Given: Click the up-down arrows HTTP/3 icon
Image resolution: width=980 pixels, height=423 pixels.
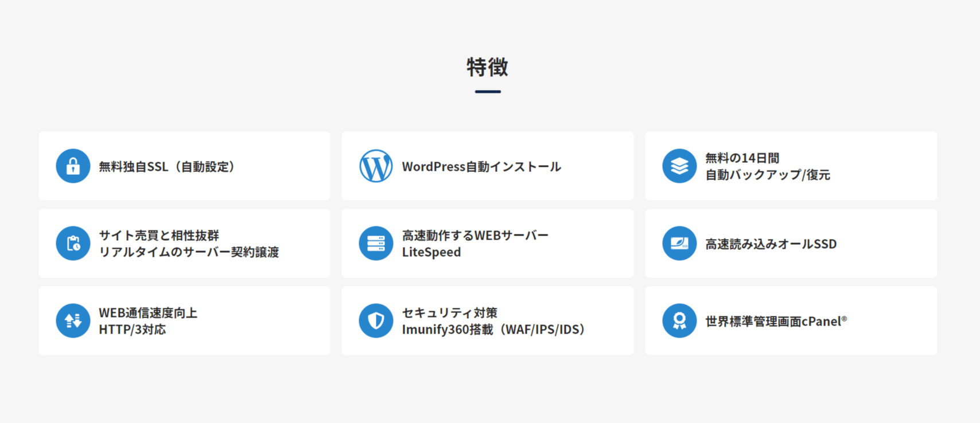Looking at the screenshot, I should [73, 321].
